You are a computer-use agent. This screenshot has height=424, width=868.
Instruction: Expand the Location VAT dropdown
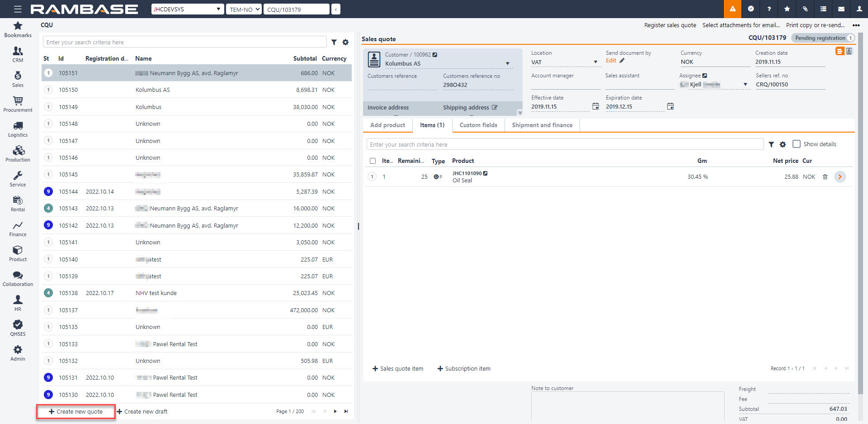pos(595,62)
